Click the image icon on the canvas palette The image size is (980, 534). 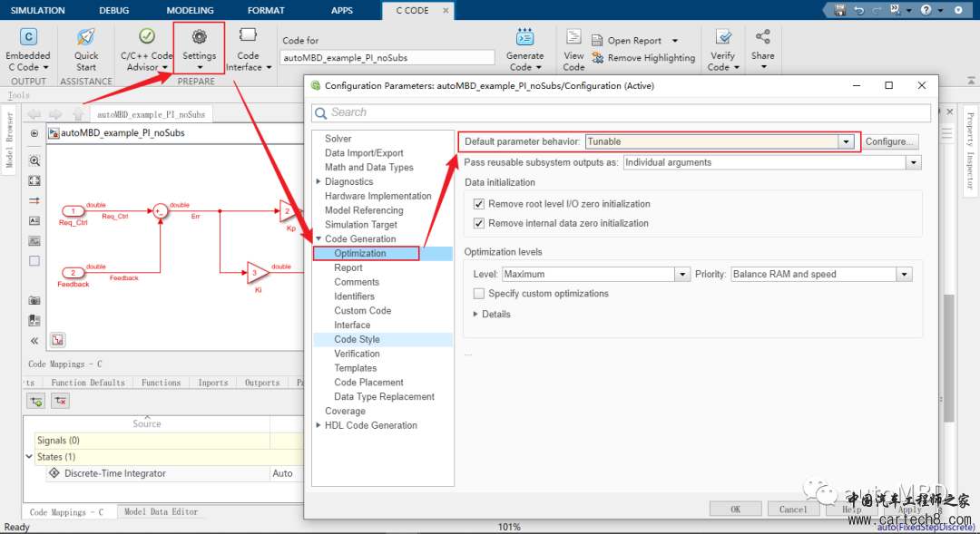click(x=34, y=241)
